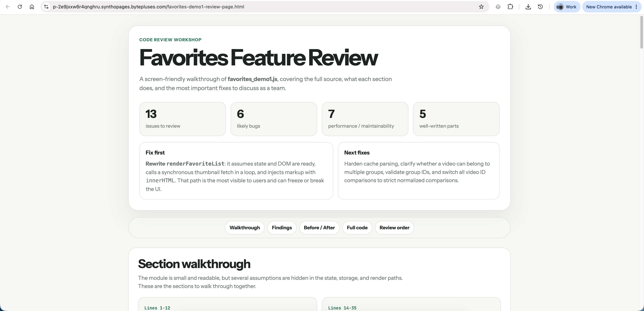
Task: Bookmark this page with the star icon
Action: (481, 7)
